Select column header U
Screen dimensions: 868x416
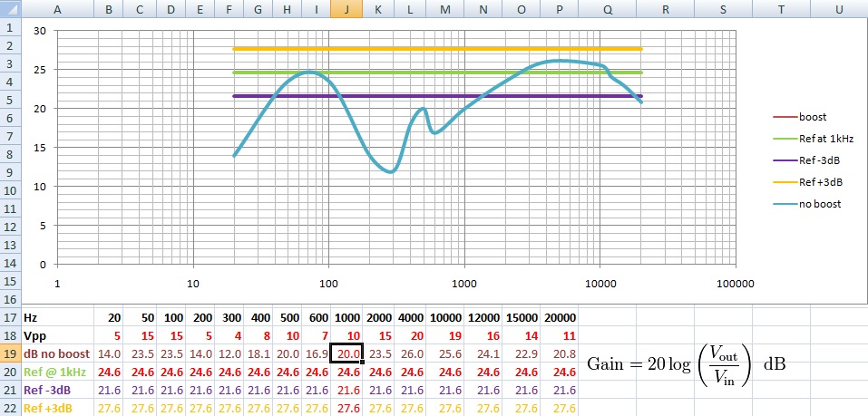(838, 9)
